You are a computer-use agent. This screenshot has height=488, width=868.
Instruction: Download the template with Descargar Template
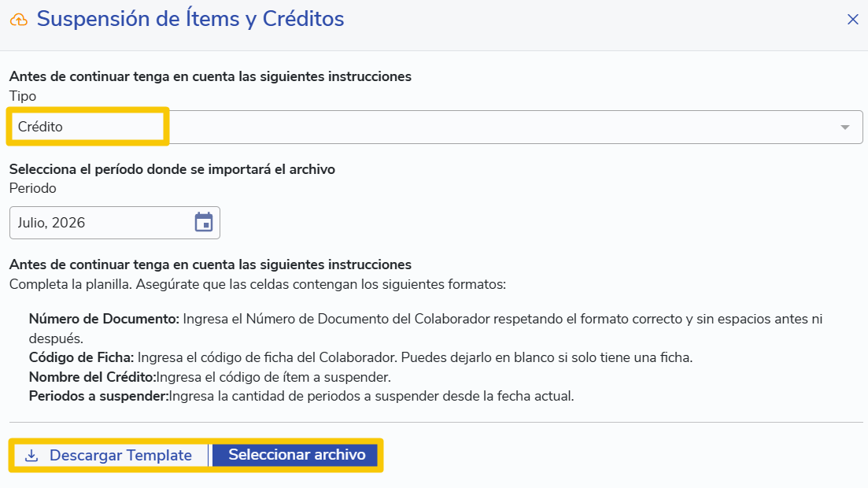coord(111,455)
